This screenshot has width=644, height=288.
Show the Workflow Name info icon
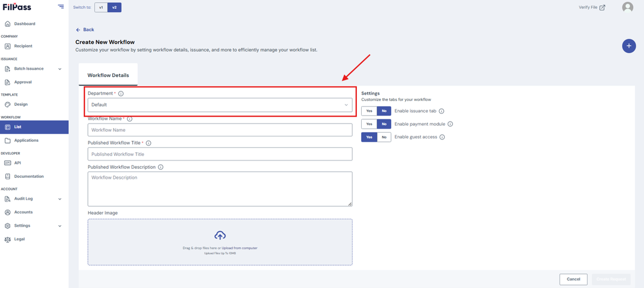129,119
